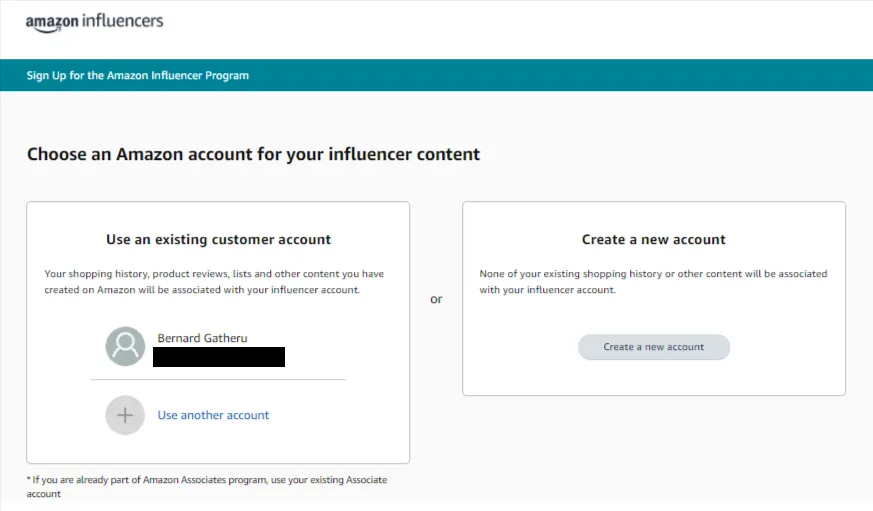This screenshot has width=873, height=511.
Task: Click the Create a new account button
Action: (x=654, y=347)
